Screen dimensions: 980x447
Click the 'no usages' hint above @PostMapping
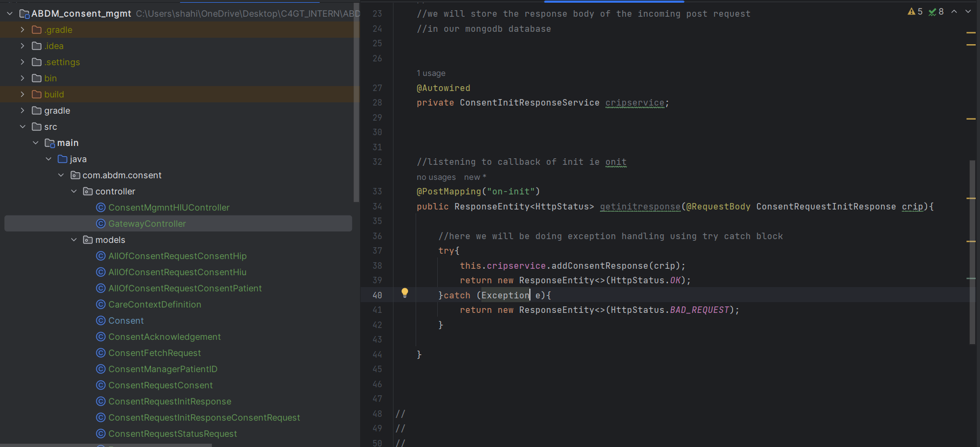tap(436, 177)
